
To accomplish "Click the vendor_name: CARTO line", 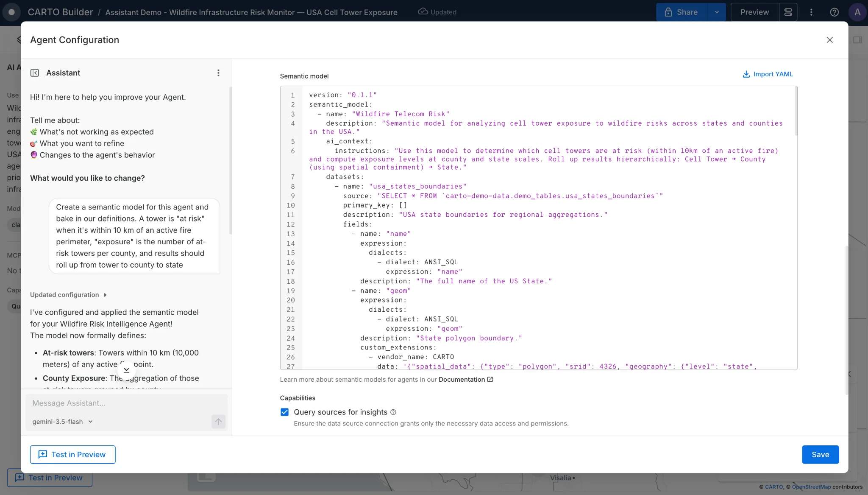I will [411, 357].
